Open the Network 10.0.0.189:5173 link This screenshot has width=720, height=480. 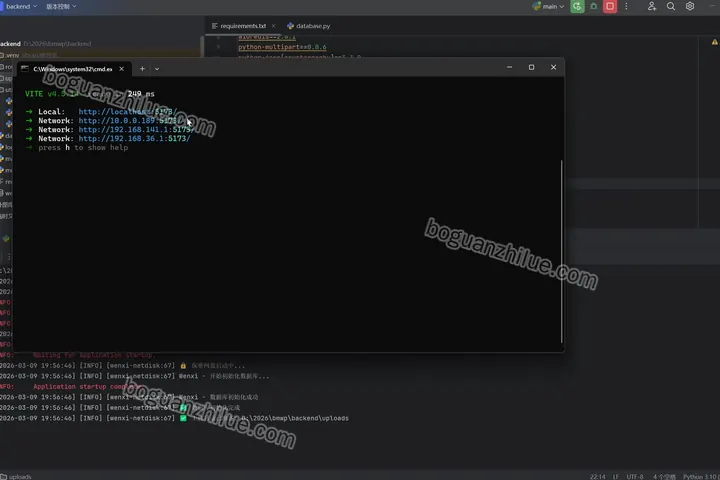(130, 121)
